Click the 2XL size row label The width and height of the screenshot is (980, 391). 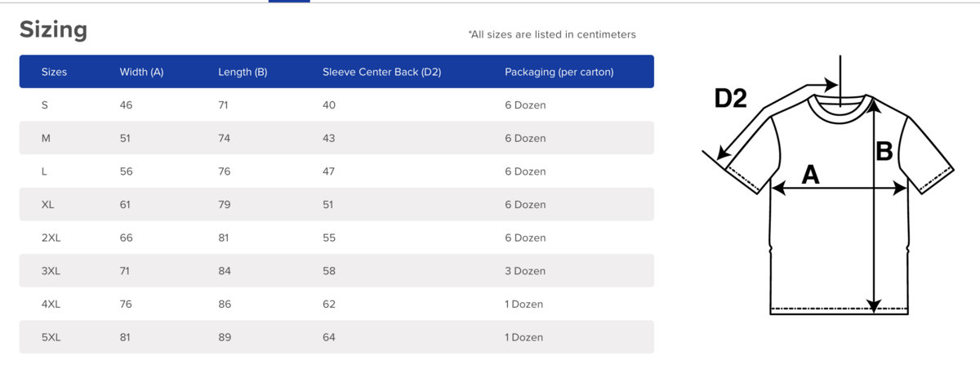[x=51, y=238]
